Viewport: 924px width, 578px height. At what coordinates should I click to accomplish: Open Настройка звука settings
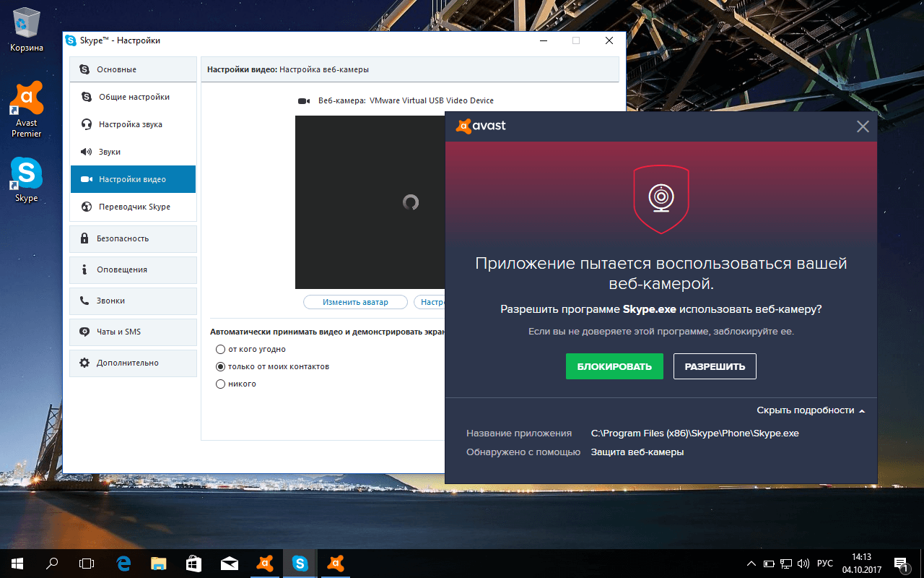click(x=133, y=124)
